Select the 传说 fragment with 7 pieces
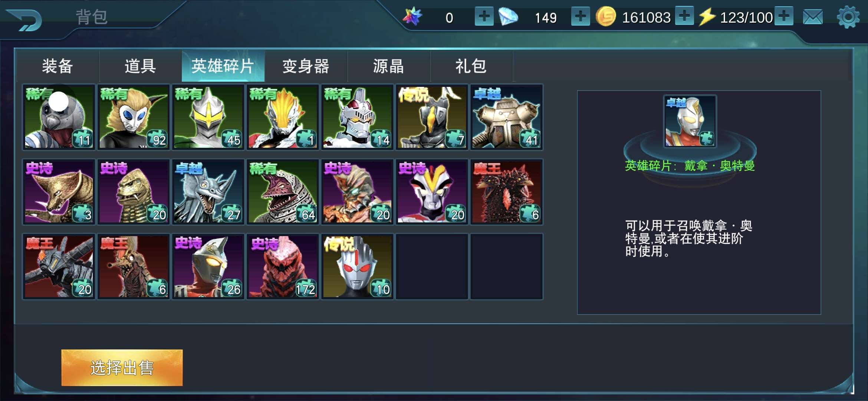Screen dimensions: 868x401 coord(432,117)
